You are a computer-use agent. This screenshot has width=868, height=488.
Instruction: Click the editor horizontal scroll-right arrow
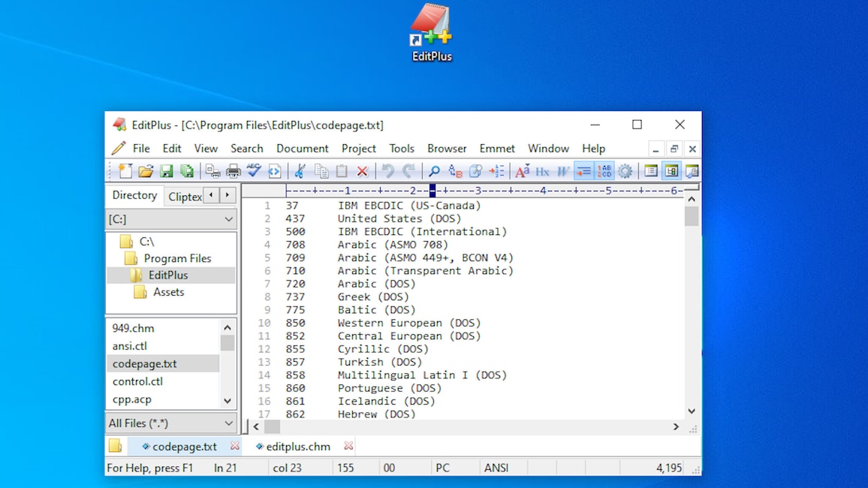pos(676,426)
